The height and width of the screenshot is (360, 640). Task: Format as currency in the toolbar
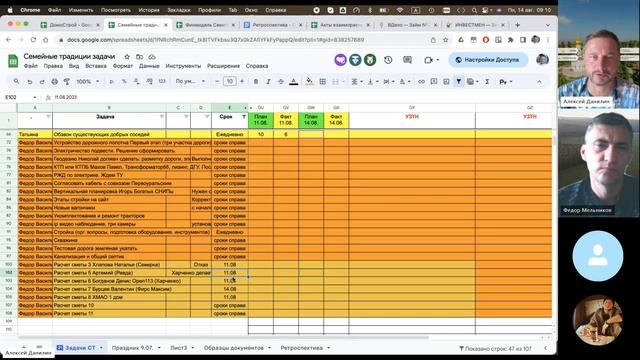(111, 82)
